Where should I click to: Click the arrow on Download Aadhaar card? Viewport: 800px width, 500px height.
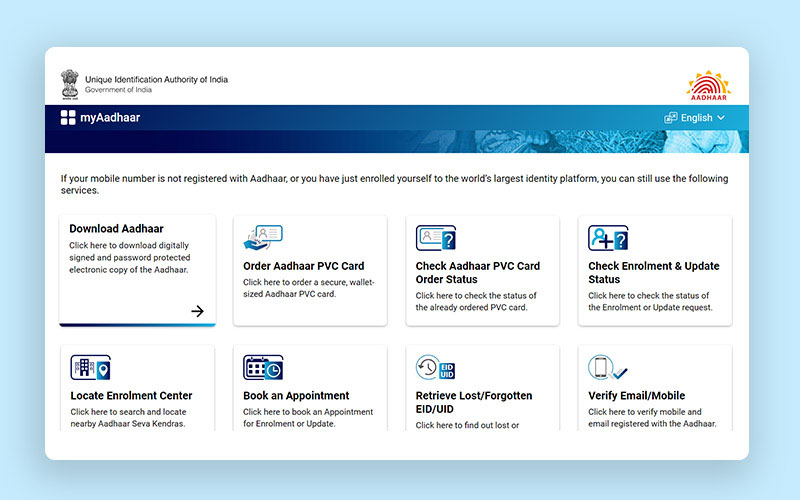197,311
